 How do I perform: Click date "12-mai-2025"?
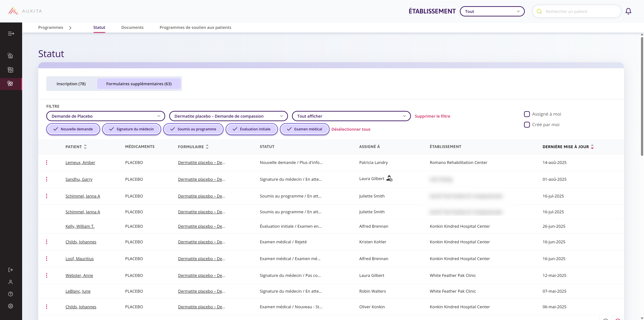pos(554,275)
